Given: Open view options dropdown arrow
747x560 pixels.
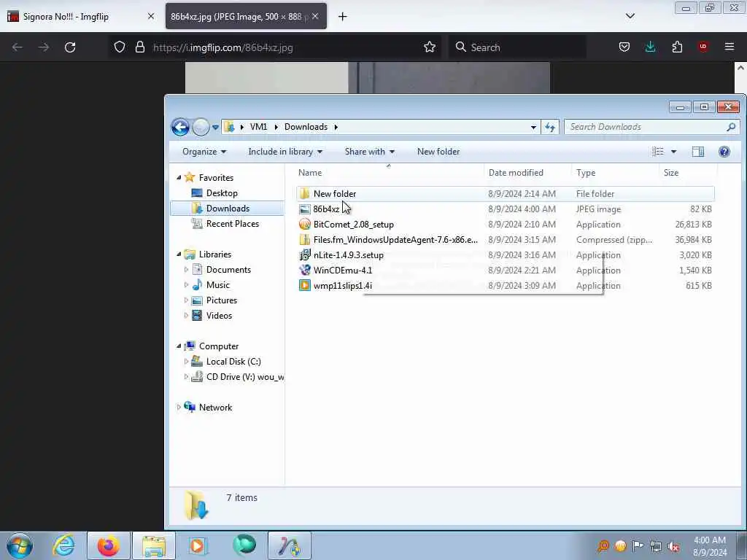Looking at the screenshot, I should [673, 152].
